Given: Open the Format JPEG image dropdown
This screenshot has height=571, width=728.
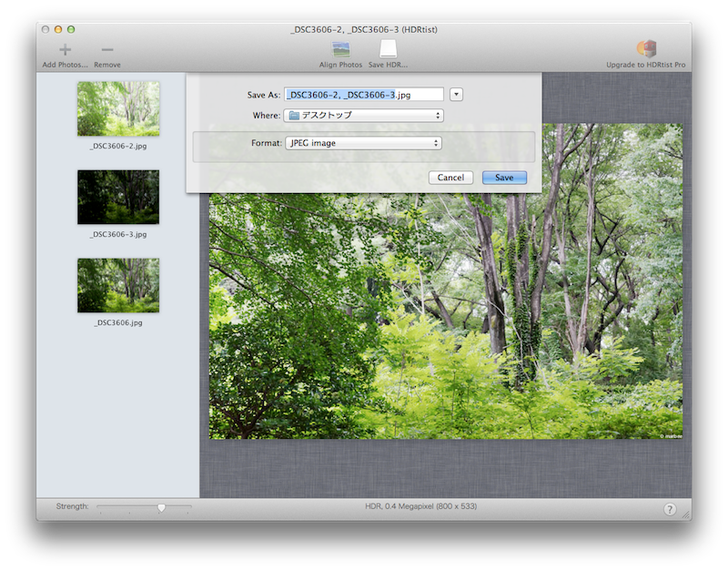Looking at the screenshot, I should 363,143.
